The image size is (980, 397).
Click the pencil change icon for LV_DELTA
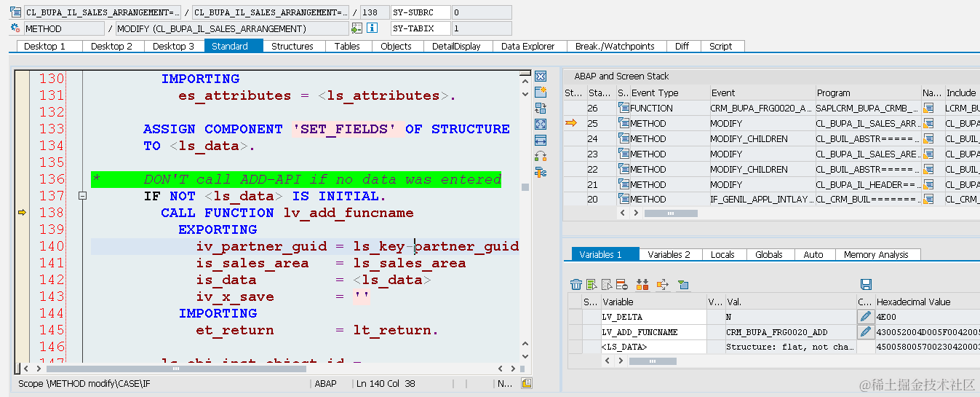pyautogui.click(x=865, y=317)
